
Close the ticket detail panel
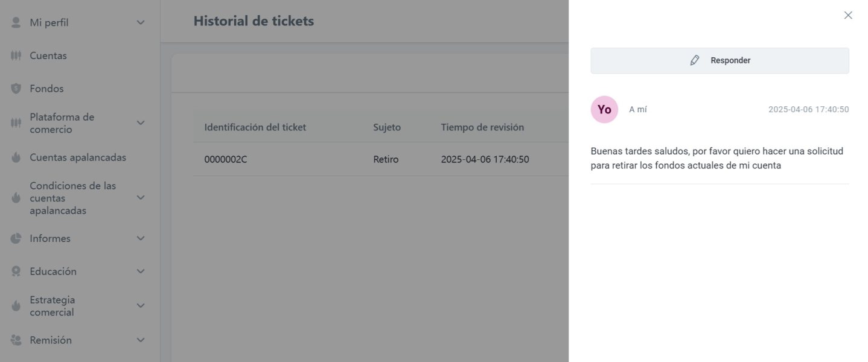848,15
